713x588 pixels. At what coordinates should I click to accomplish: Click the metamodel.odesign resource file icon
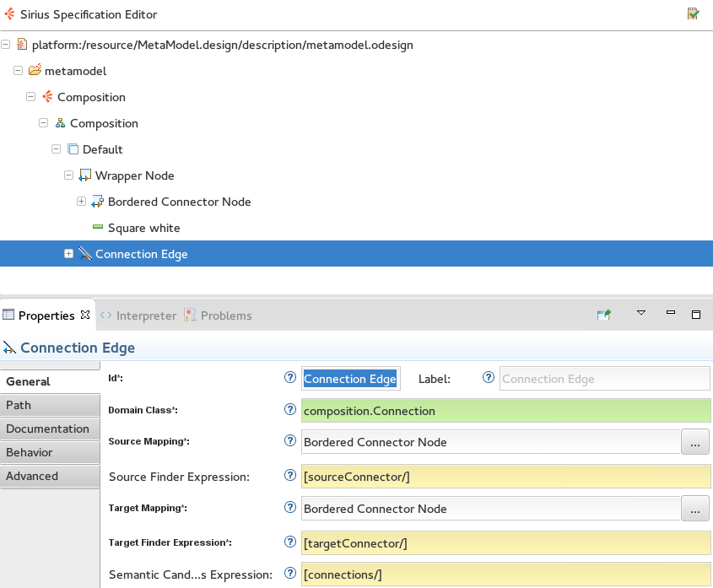(22, 44)
